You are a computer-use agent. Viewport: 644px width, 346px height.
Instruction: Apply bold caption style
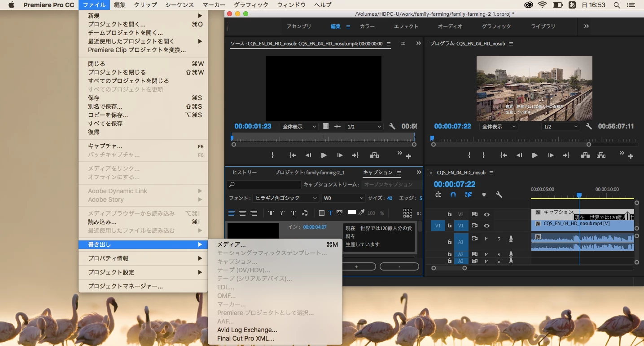[x=271, y=213]
